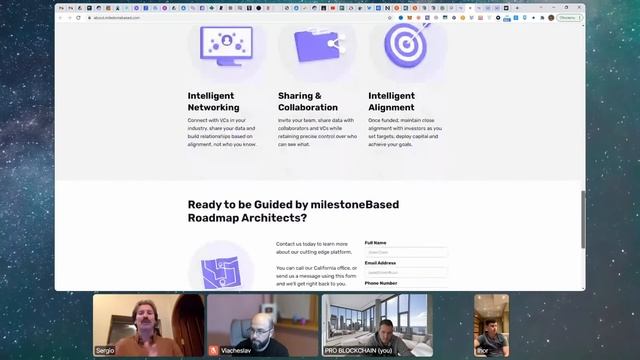The height and width of the screenshot is (360, 640).
Task: Click the Intelligent Alignment target illustration
Action: coord(407,45)
